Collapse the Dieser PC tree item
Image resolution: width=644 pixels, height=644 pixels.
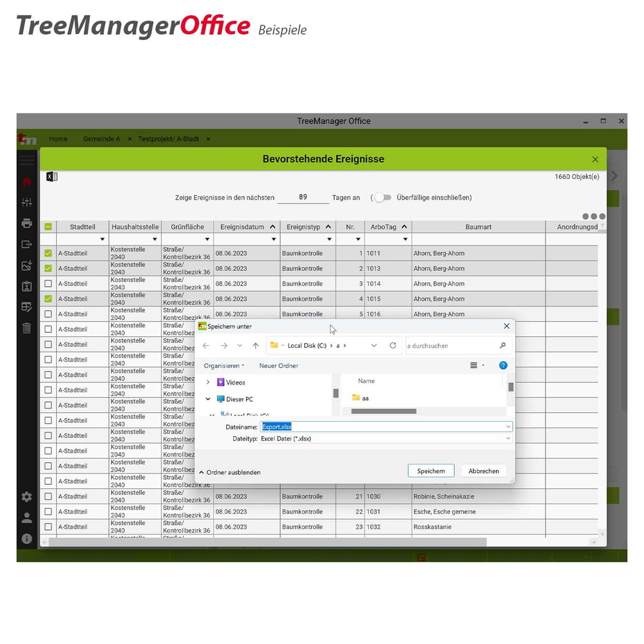click(x=208, y=399)
